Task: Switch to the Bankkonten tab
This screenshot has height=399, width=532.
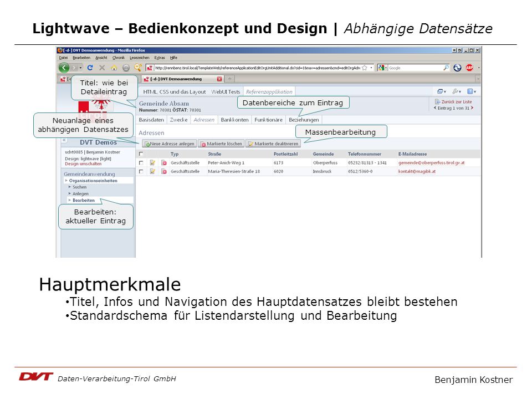Action: coord(234,120)
